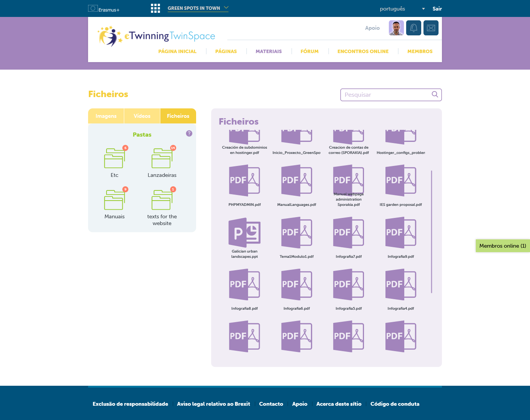Click the eTwinning TwinSpace logo
Screen dimensions: 530x420
(x=156, y=36)
